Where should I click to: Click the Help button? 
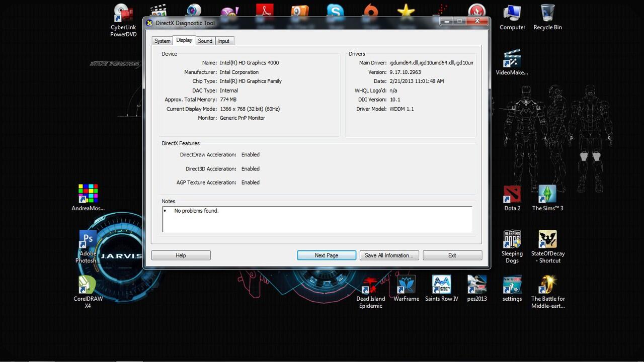click(181, 255)
